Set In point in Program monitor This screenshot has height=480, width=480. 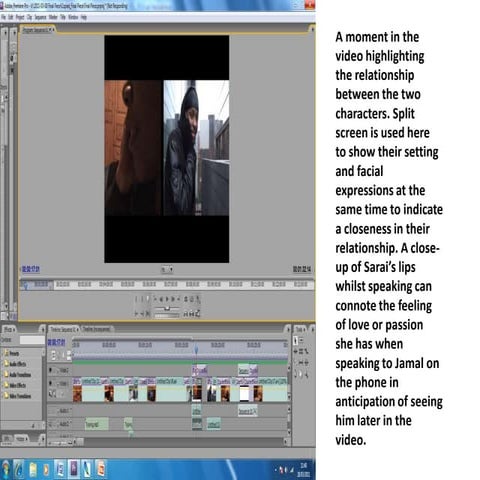coord(137,299)
